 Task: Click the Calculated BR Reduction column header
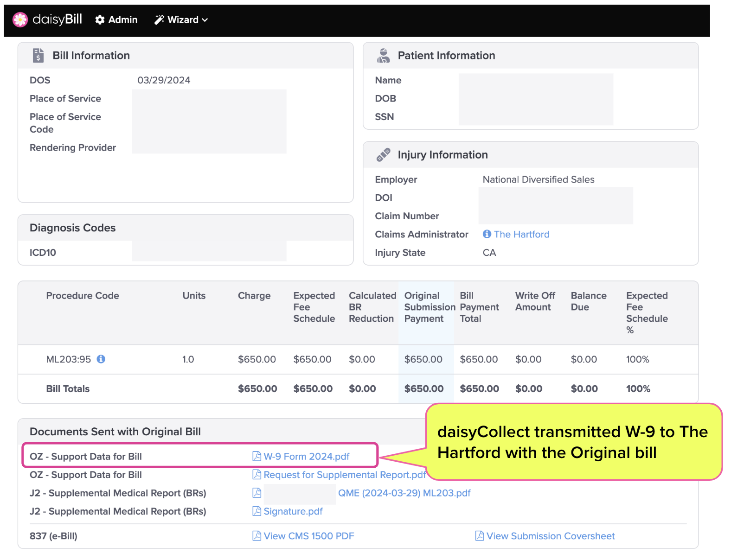pyautogui.click(x=372, y=307)
